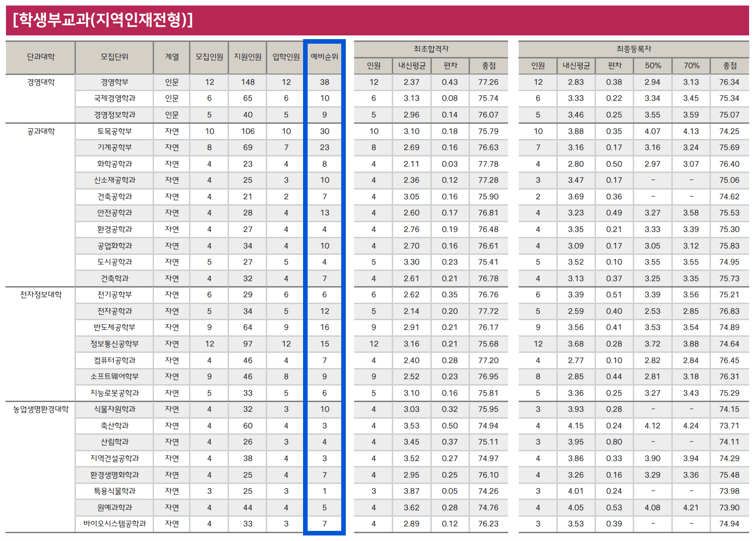Select the 환경공학과 row name

click(x=115, y=230)
